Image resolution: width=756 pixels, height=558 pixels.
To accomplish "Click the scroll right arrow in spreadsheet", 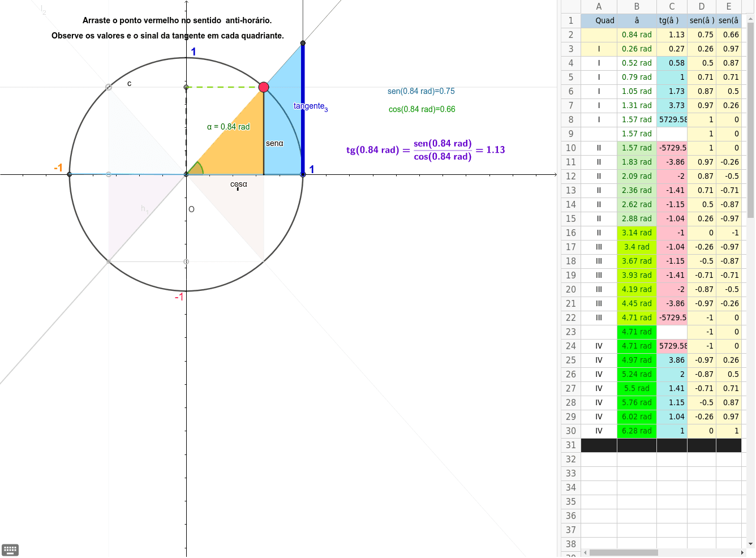I will [x=742, y=552].
